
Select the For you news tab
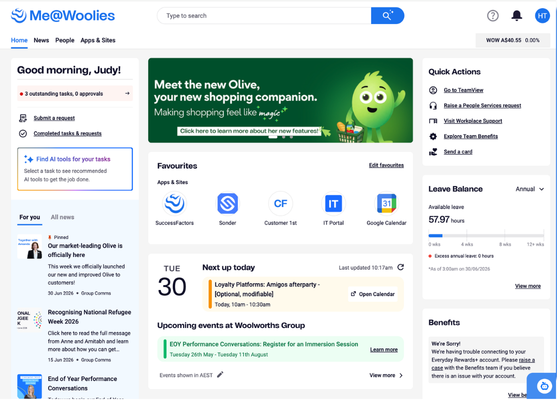point(29,217)
